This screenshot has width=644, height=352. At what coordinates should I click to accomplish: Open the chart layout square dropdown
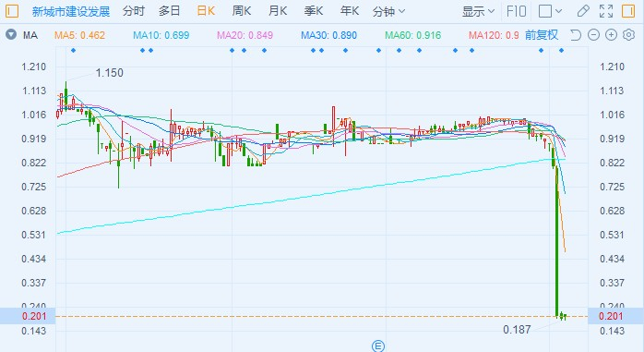(x=550, y=11)
